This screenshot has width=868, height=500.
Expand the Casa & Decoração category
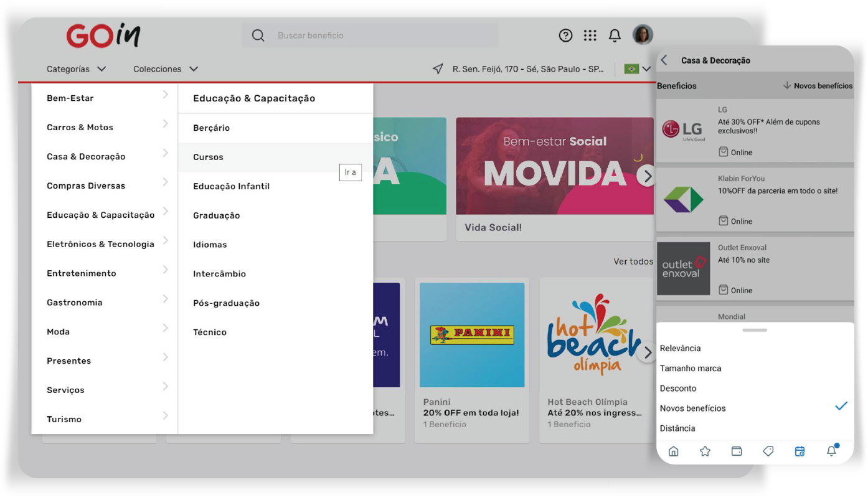tap(105, 156)
